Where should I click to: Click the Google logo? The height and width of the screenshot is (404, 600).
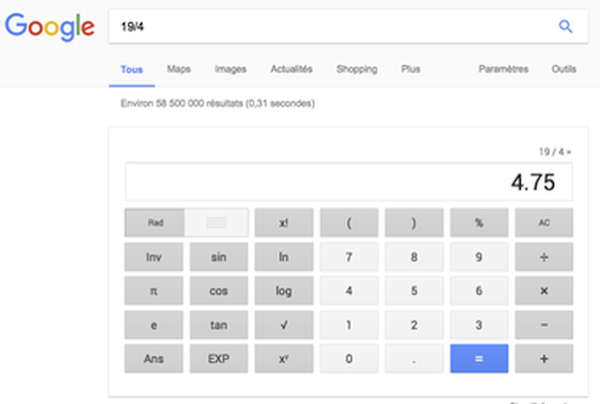pos(50,26)
